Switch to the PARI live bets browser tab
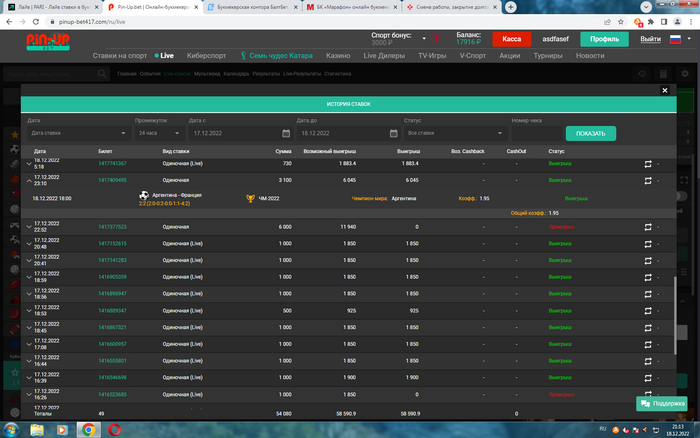This screenshot has height=438, width=700. tap(53, 7)
